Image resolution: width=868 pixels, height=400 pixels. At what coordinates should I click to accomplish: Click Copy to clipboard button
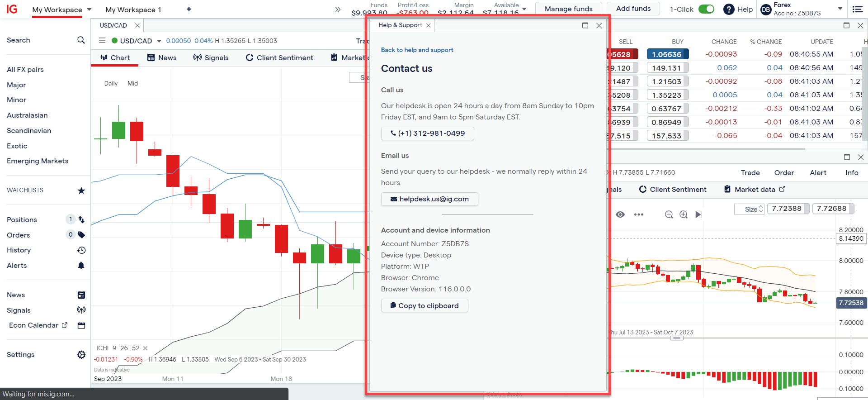pos(424,306)
